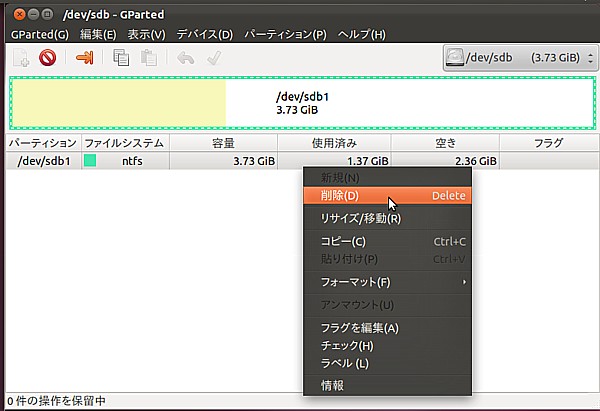Image resolution: width=600 pixels, height=411 pixels.
Task: Choose コピー(C) in the context menu
Action: pos(387,241)
